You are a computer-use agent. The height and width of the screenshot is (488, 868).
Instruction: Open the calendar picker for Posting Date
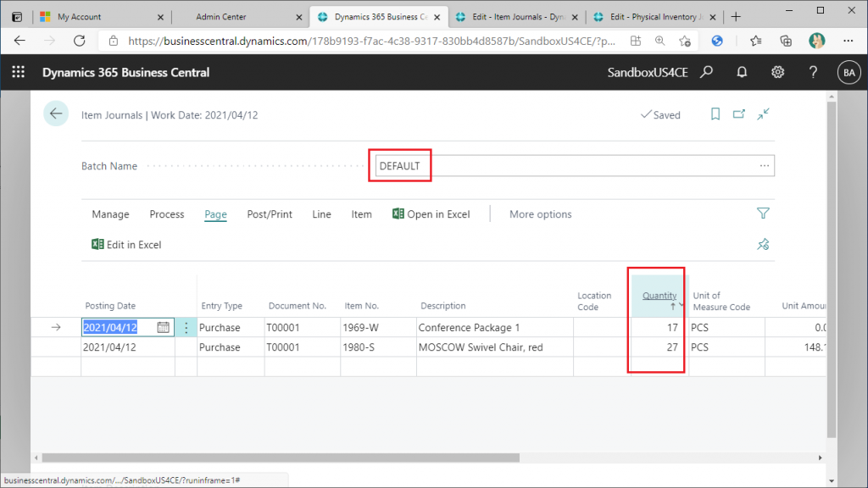pyautogui.click(x=163, y=327)
